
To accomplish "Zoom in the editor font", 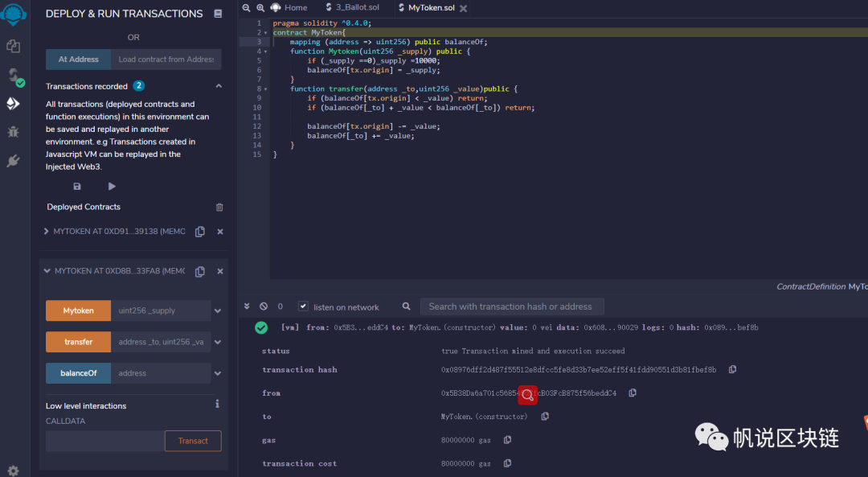I will point(260,8).
